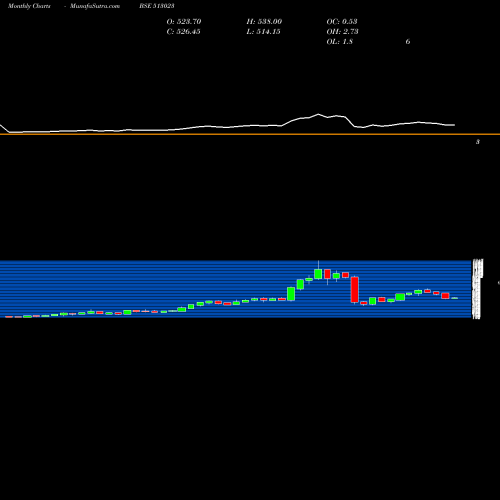Click the OC: 0.53 value
Viewport: 500px width, 500px height.
coord(342,22)
